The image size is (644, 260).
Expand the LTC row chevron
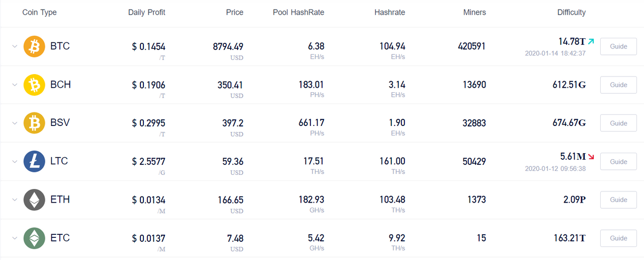pyautogui.click(x=15, y=161)
